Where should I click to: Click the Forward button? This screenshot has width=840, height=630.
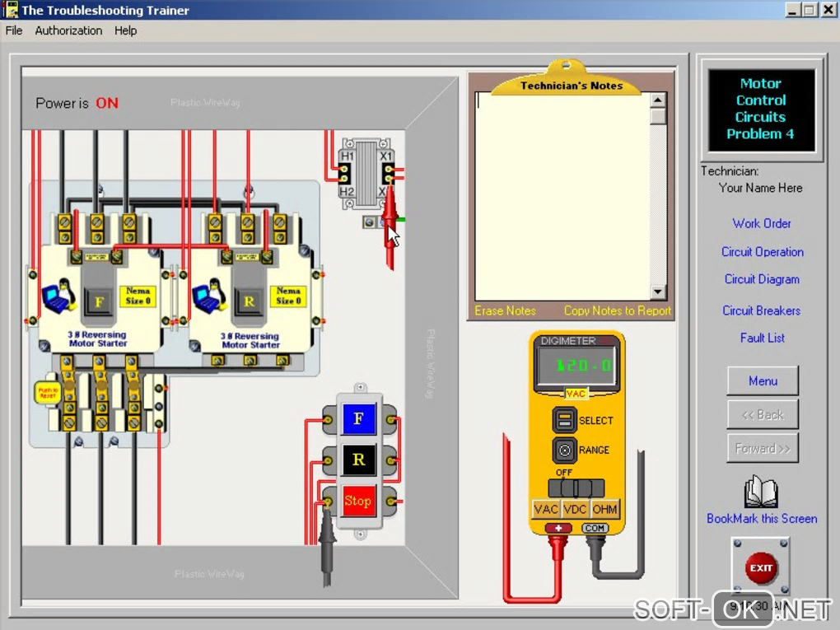(763, 448)
